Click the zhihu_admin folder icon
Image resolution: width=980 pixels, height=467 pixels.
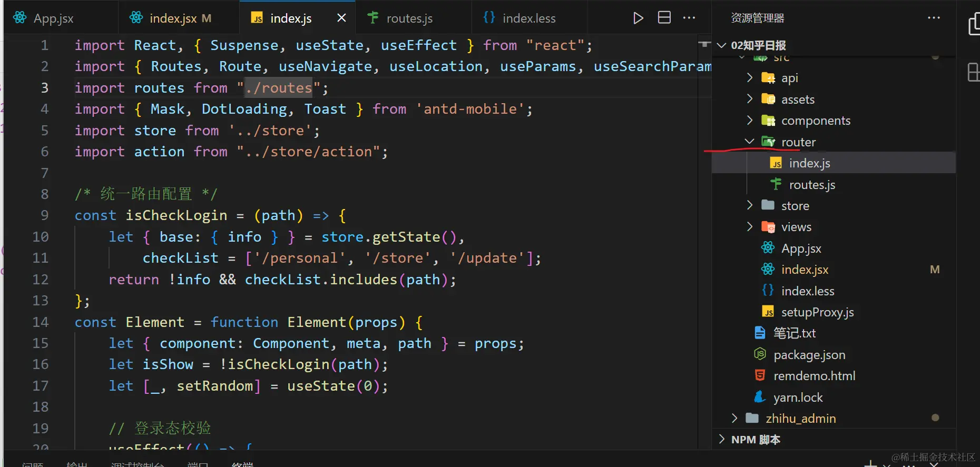click(x=752, y=418)
